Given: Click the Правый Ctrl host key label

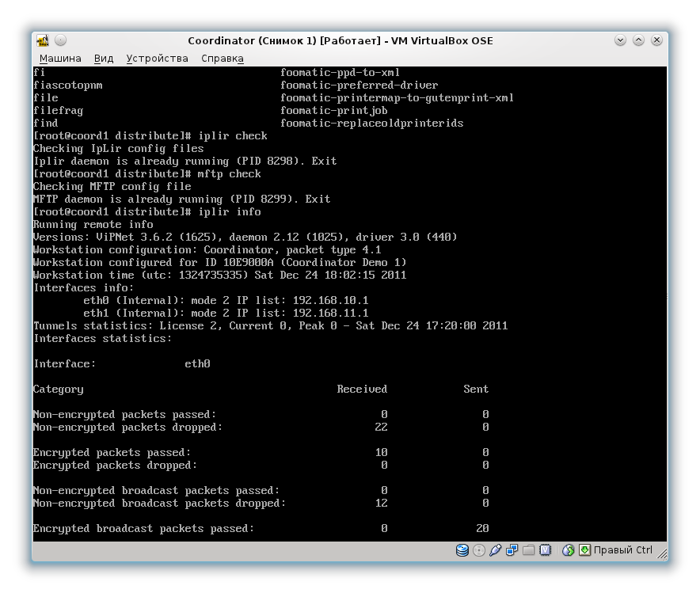Looking at the screenshot, I should click(x=622, y=550).
